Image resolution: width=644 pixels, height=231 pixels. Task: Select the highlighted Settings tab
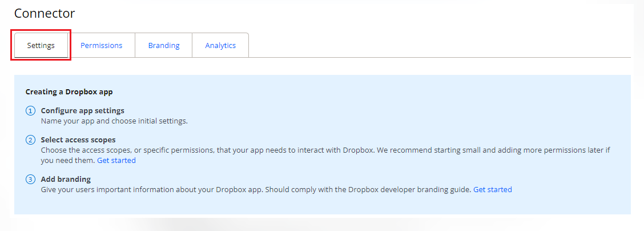pyautogui.click(x=41, y=46)
